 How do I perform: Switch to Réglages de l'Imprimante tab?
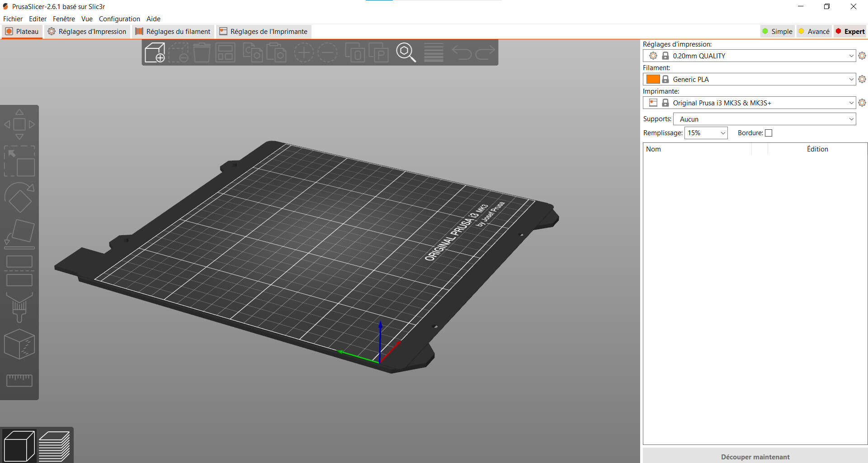pyautogui.click(x=264, y=31)
